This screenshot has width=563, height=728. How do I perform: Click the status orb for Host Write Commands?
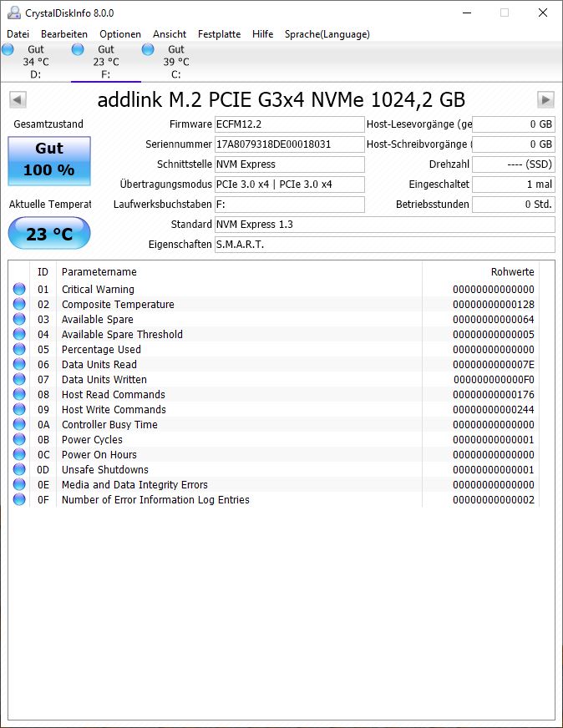(19, 409)
